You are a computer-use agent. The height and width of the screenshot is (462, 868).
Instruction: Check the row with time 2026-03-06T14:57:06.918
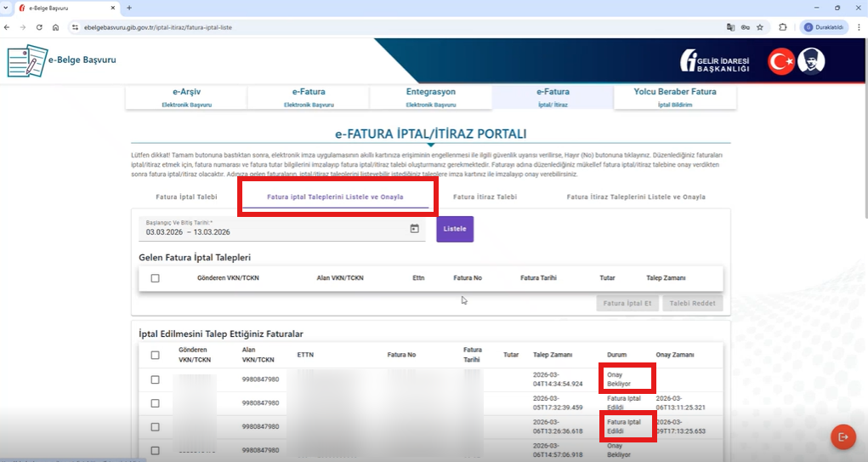155,450
